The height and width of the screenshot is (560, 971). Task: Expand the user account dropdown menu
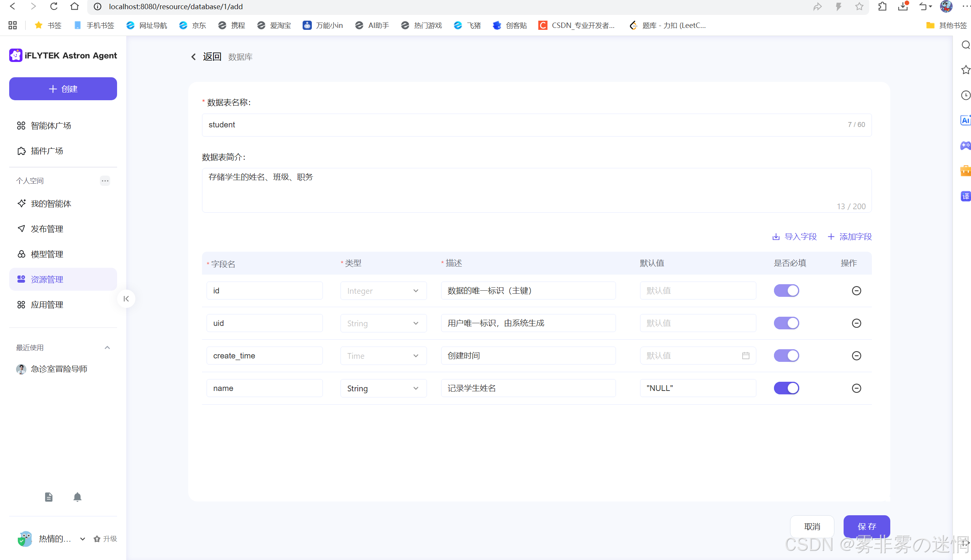point(82,539)
